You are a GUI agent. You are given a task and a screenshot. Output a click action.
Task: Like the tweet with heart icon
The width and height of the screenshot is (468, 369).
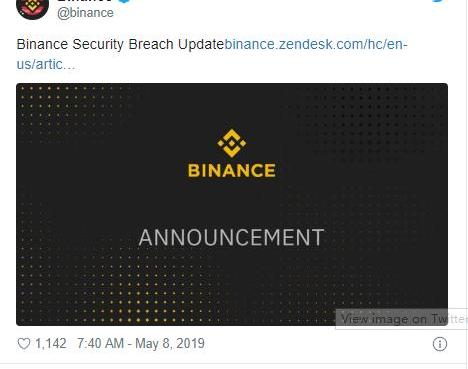(x=24, y=344)
